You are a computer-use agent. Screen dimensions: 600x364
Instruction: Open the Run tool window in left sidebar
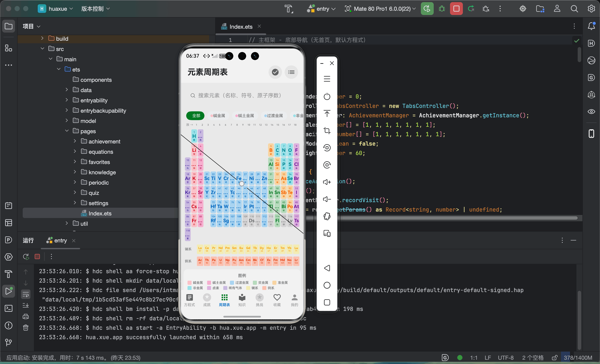click(x=9, y=291)
